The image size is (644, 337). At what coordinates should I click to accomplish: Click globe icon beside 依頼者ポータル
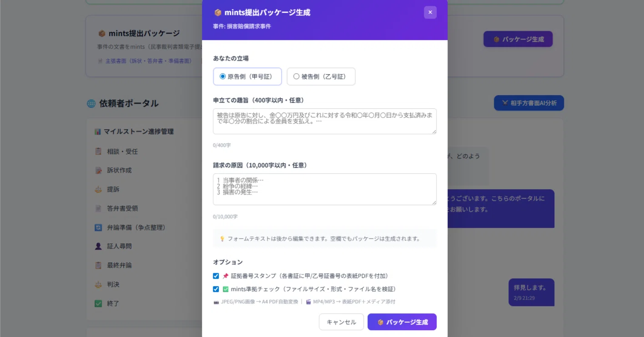(91, 104)
